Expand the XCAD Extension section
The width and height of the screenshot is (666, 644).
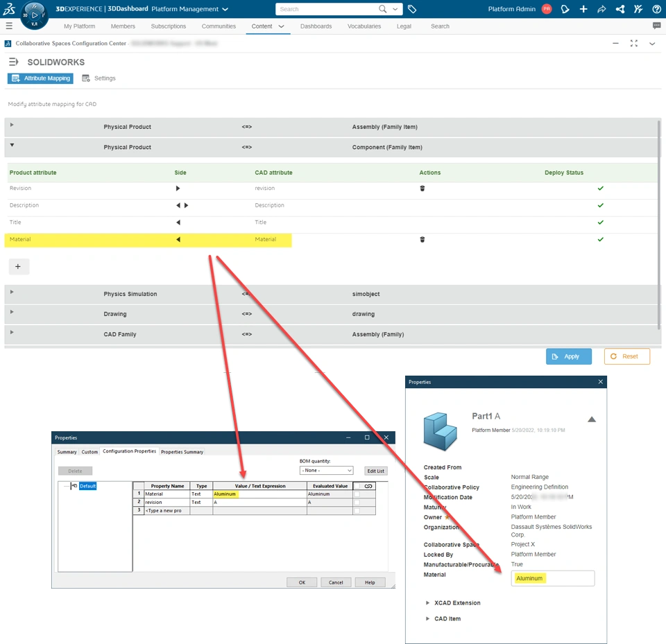[428, 603]
